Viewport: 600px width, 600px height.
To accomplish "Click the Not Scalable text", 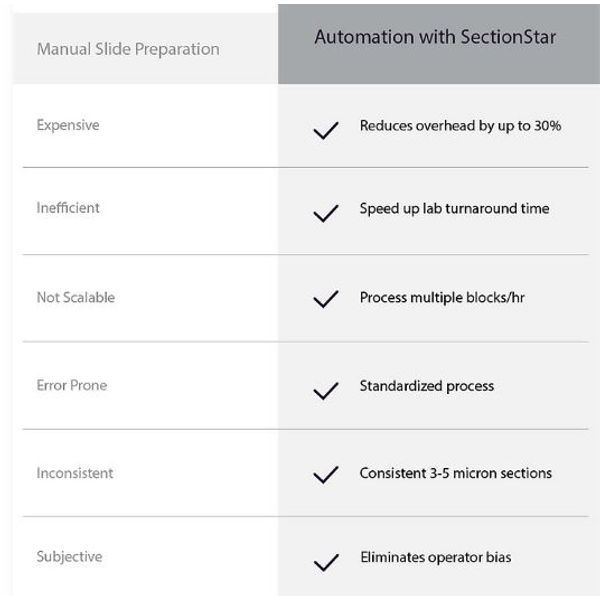I will pyautogui.click(x=76, y=297).
